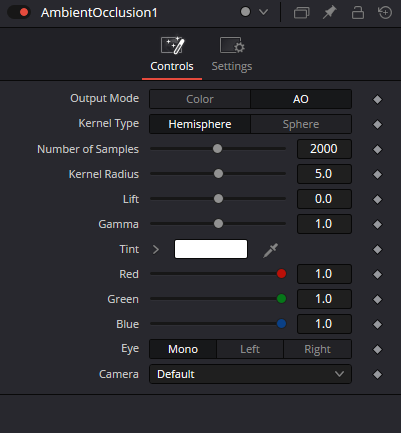Click the Red channel slider handle
Screen dimensions: 401x433
(281, 274)
